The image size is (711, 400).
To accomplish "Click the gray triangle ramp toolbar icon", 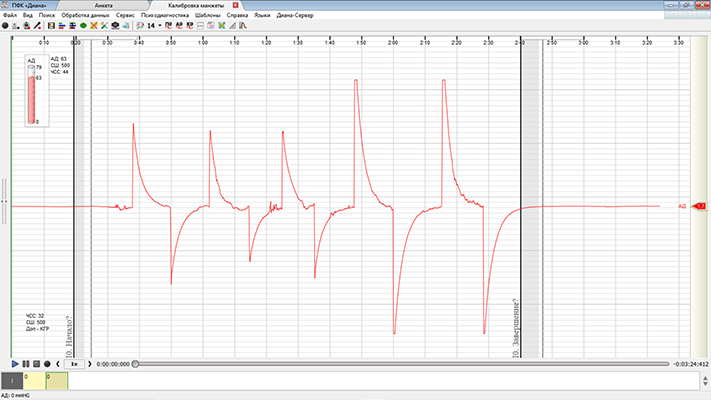I will click(x=232, y=26).
